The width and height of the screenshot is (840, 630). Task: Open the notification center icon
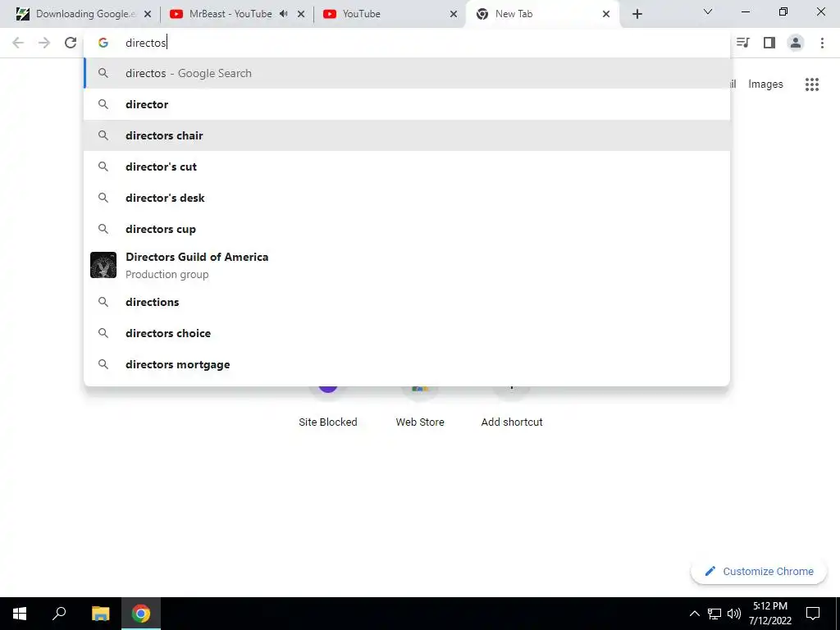pyautogui.click(x=813, y=614)
